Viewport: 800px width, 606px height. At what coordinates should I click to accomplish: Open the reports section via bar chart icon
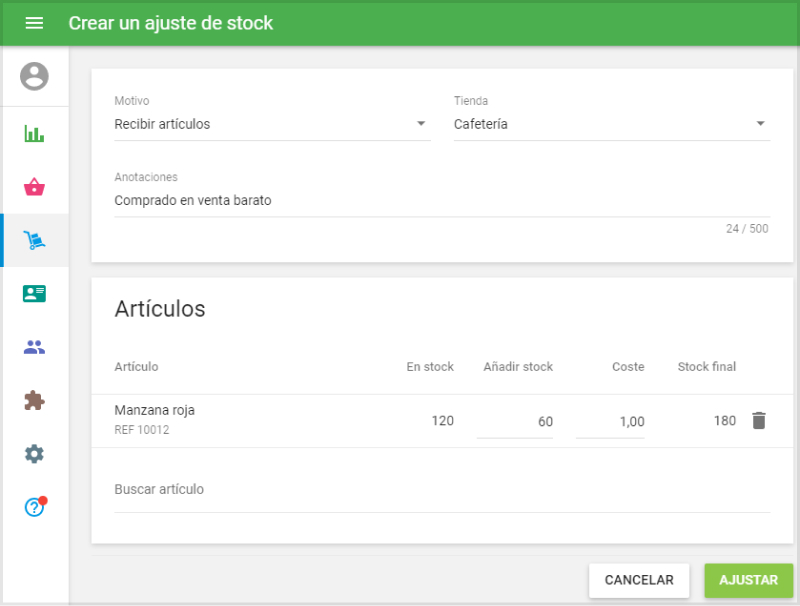[35, 131]
